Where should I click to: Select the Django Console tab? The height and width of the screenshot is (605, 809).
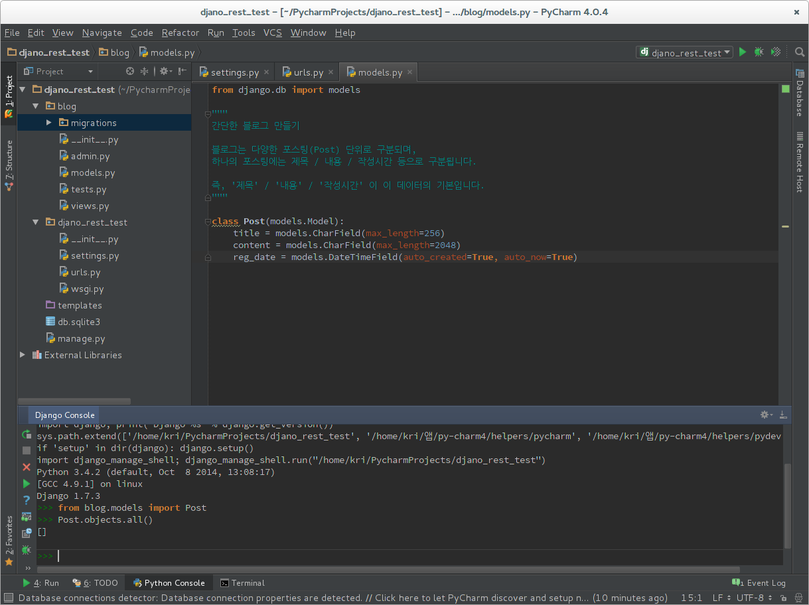coord(64,415)
